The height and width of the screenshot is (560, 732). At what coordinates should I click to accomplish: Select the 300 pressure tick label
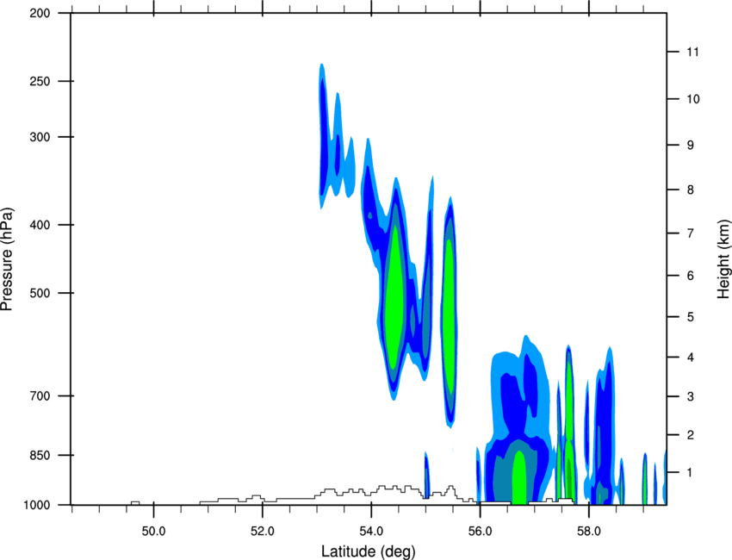coord(40,137)
